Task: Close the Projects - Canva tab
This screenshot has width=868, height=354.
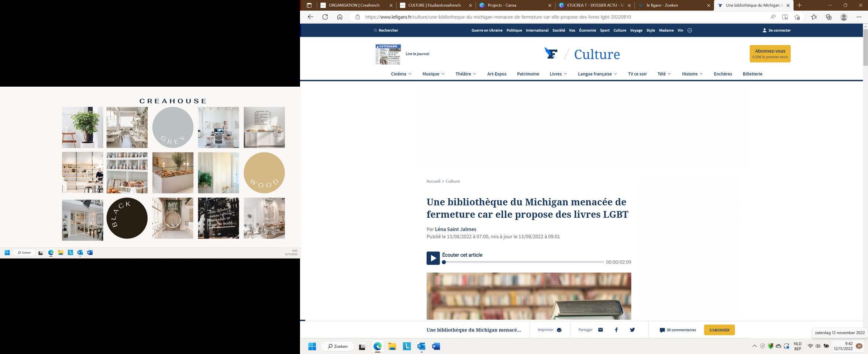Action: point(550,5)
